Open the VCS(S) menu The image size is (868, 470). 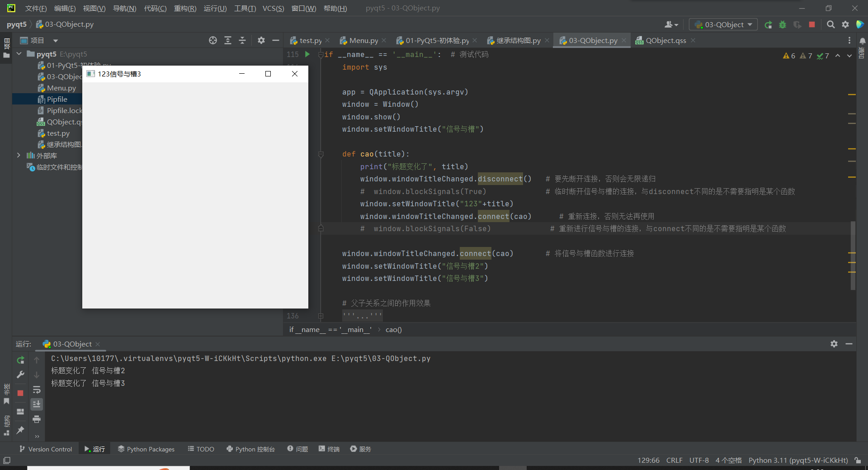pyautogui.click(x=273, y=8)
